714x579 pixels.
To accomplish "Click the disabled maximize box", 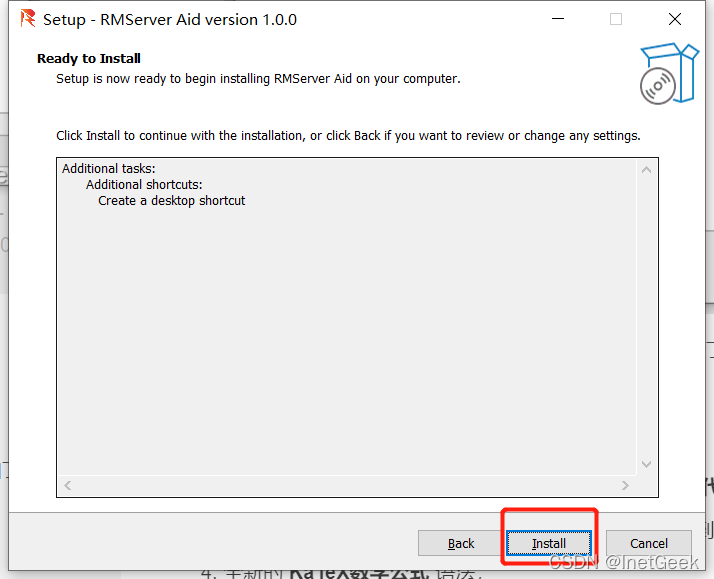I will [616, 19].
